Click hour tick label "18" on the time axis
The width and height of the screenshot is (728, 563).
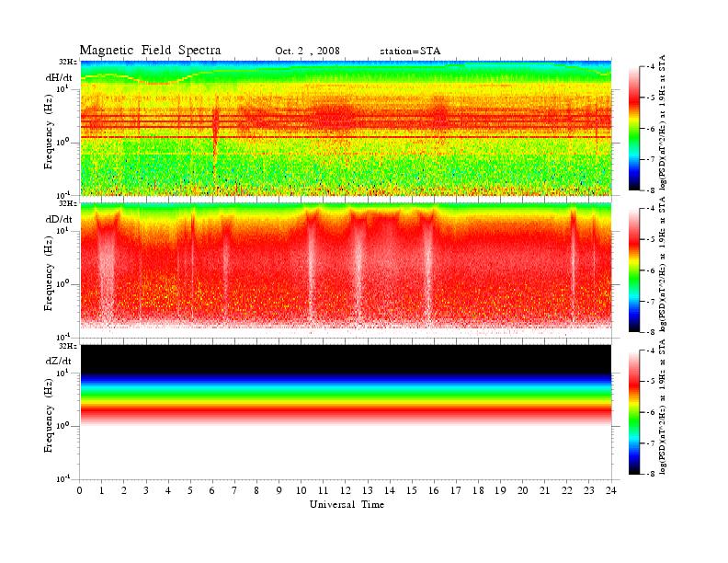pyautogui.click(x=478, y=491)
